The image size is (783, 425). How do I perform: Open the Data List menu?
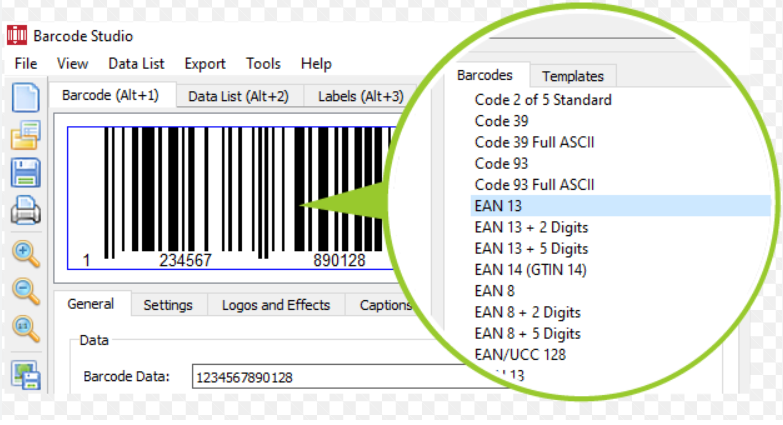pyautogui.click(x=136, y=63)
